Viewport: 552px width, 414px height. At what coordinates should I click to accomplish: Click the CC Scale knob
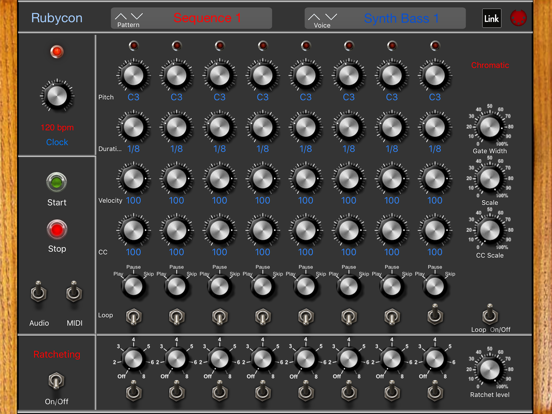(489, 230)
